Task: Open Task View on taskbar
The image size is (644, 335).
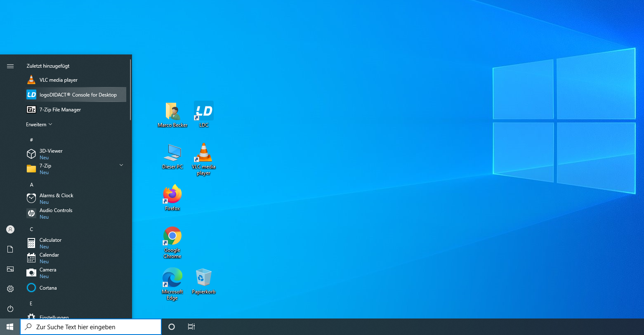Action: (x=191, y=327)
